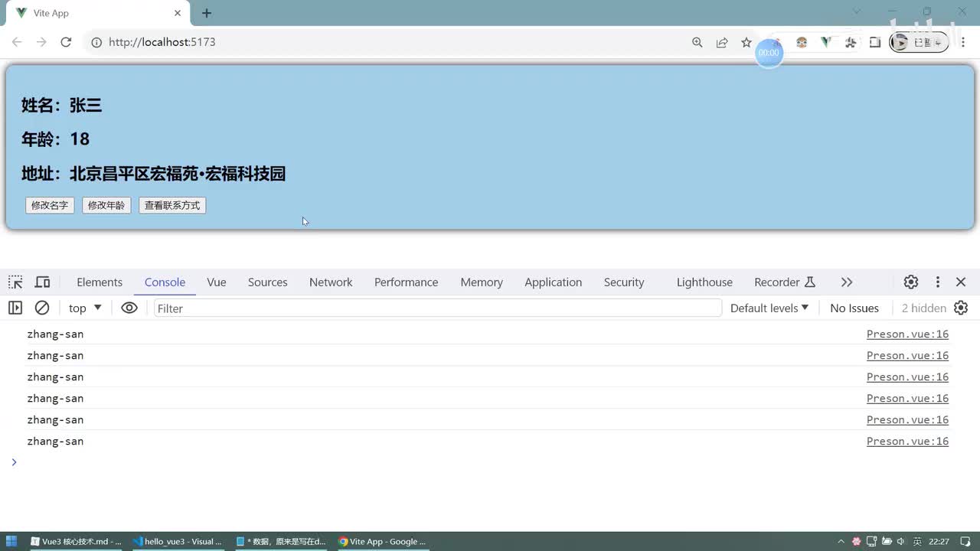Click the 英 input method indicator
Viewport: 980px width, 551px height.
[x=916, y=541]
